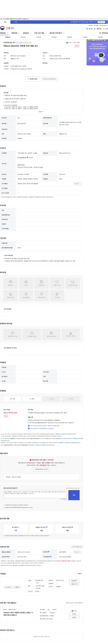Switch to the 기업 tab

coord(16,22)
